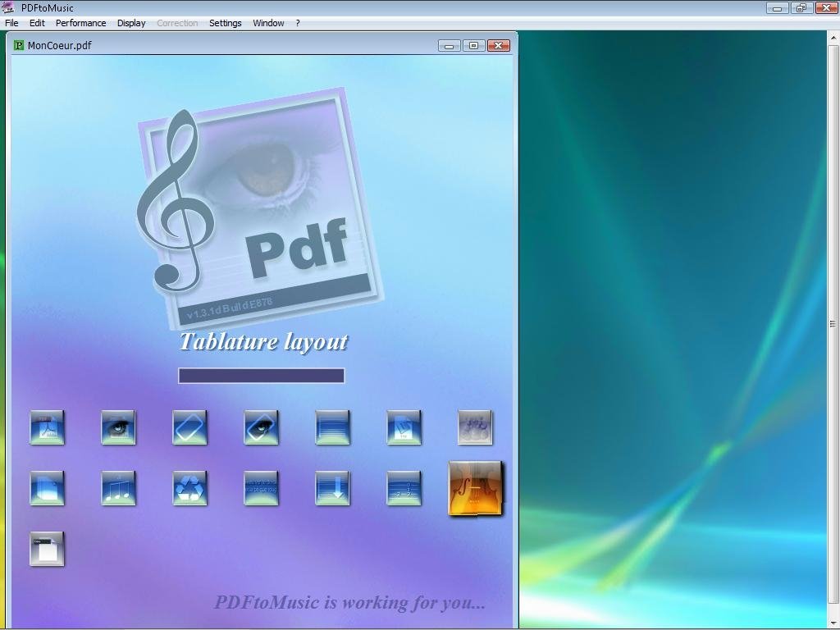Open the ? help menu
Image resolution: width=840 pixels, height=630 pixels.
(x=297, y=23)
